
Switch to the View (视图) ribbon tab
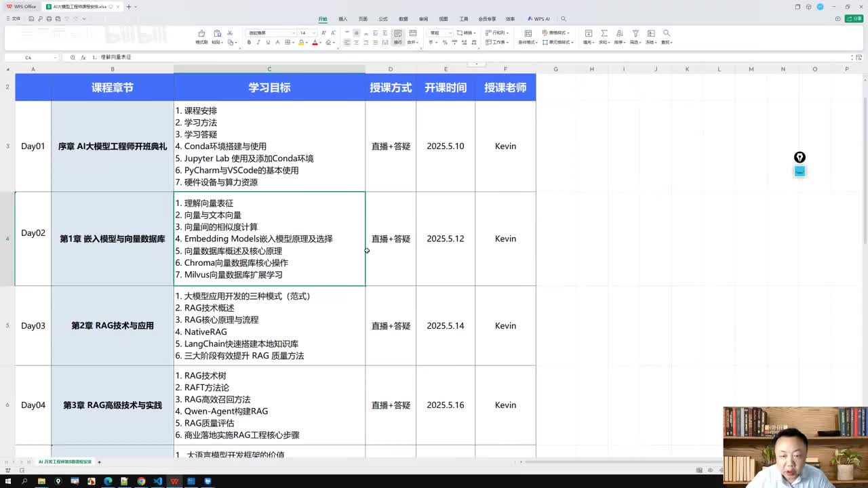(443, 19)
